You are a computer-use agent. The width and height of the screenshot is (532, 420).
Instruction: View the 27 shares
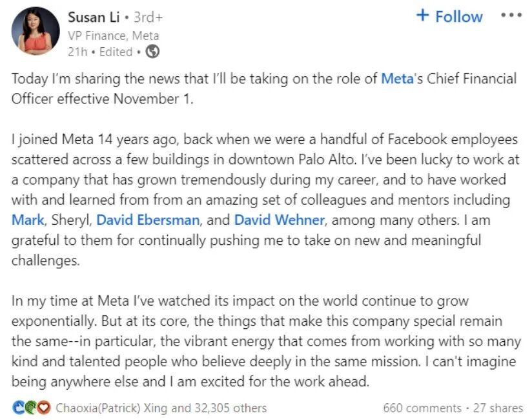pos(498,408)
